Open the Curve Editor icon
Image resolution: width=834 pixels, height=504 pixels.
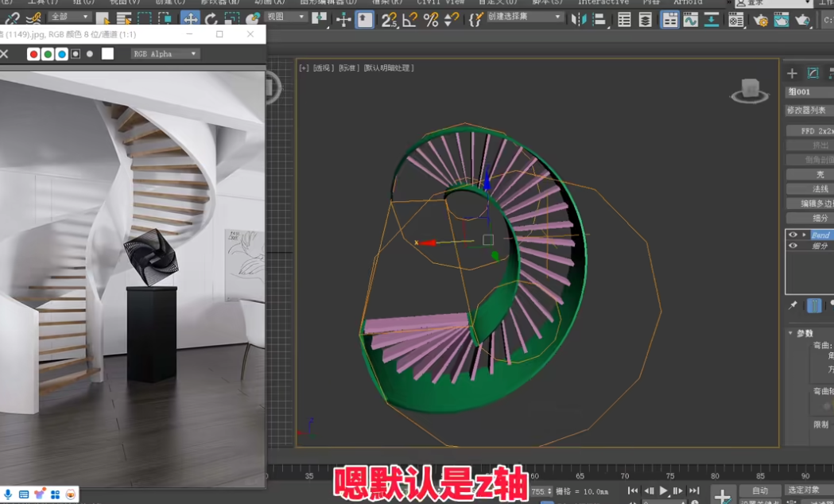(x=691, y=20)
